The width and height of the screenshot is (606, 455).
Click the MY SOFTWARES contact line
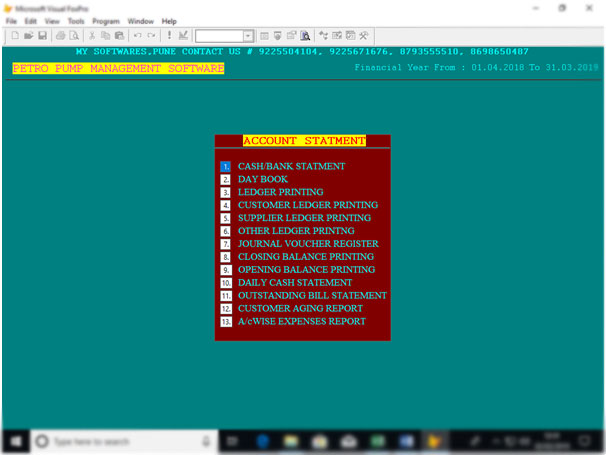pyautogui.click(x=302, y=51)
